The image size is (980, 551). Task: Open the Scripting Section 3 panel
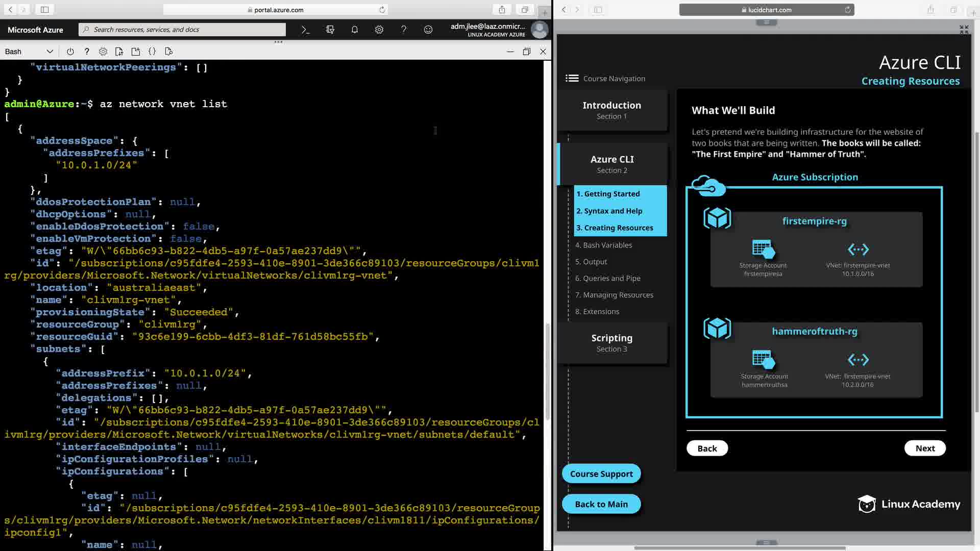coord(612,342)
